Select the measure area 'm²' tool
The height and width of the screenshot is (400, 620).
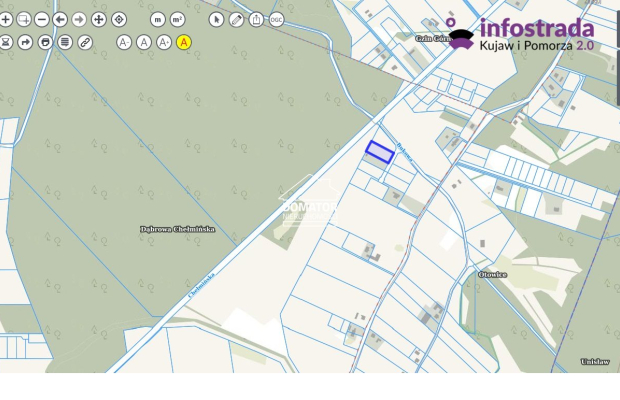coord(177,19)
